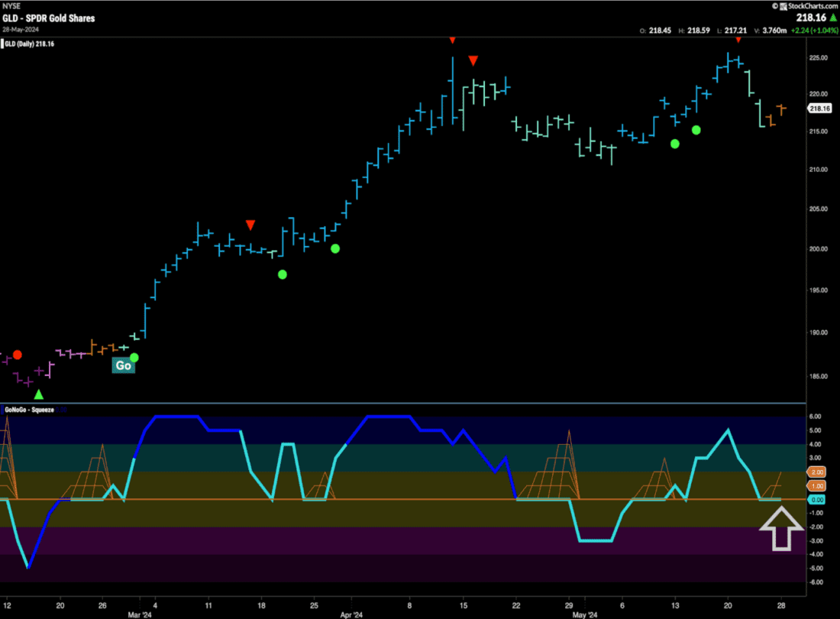
Task: Click the green dot beside the Go badge
Action: [134, 357]
